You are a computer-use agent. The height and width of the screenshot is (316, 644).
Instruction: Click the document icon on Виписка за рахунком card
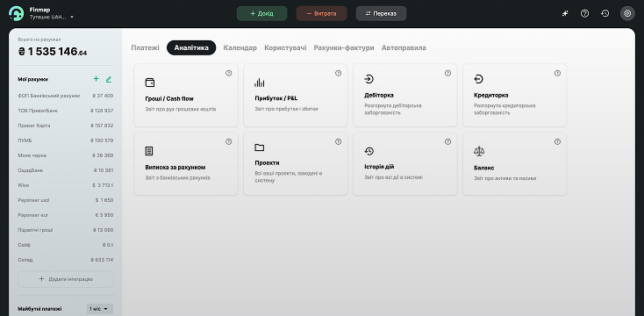149,151
